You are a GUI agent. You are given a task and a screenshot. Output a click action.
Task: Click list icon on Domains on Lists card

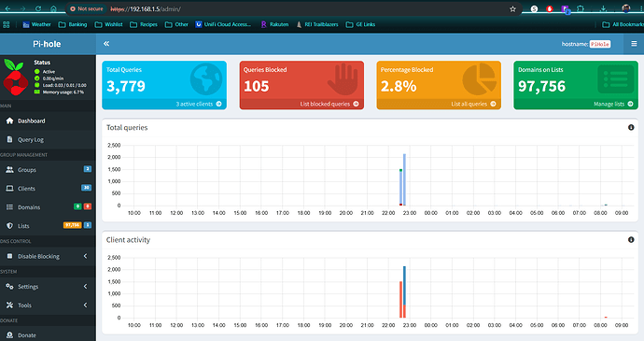tap(616, 79)
